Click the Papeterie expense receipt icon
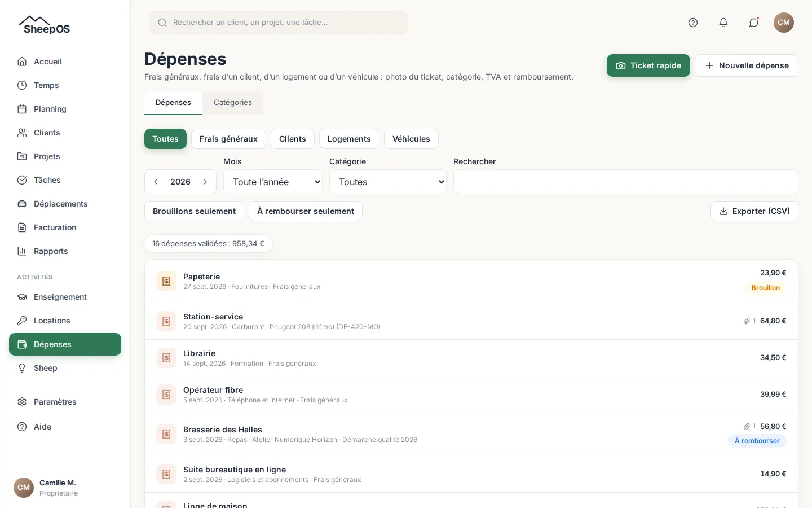 pos(166,281)
